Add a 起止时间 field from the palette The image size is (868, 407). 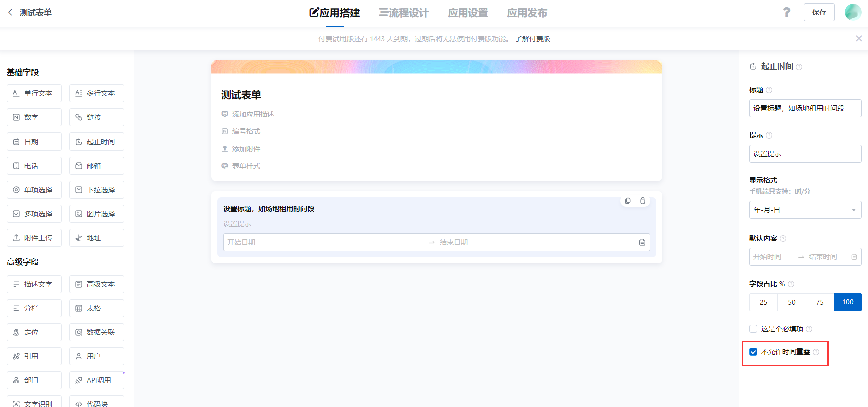97,142
